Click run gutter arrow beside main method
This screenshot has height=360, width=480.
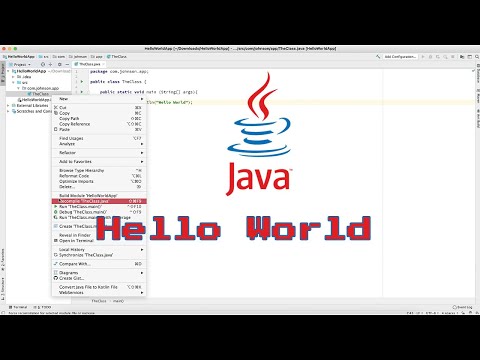point(82,92)
